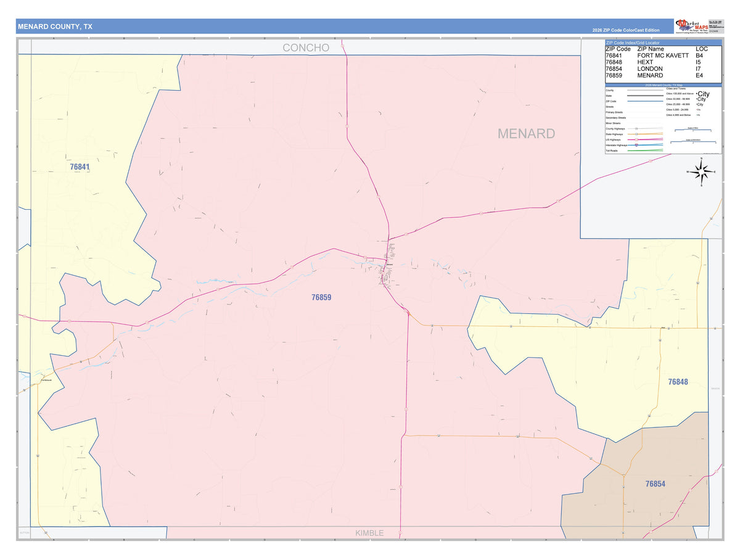Click the B4 grid location cell

pyautogui.click(x=699, y=56)
